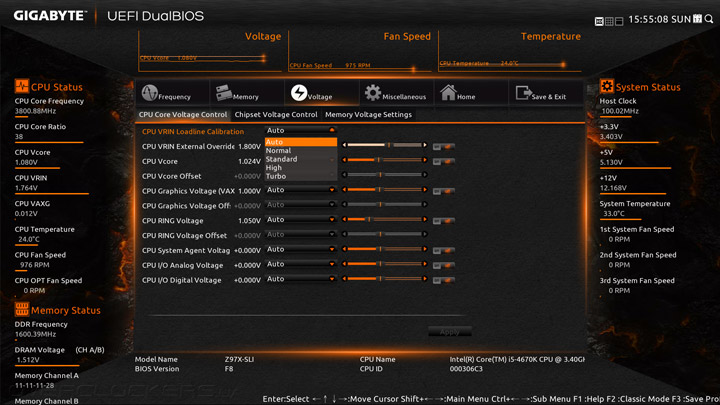Click the right arrow of the CPU I/O Digital Voltage slider

(x=425, y=278)
